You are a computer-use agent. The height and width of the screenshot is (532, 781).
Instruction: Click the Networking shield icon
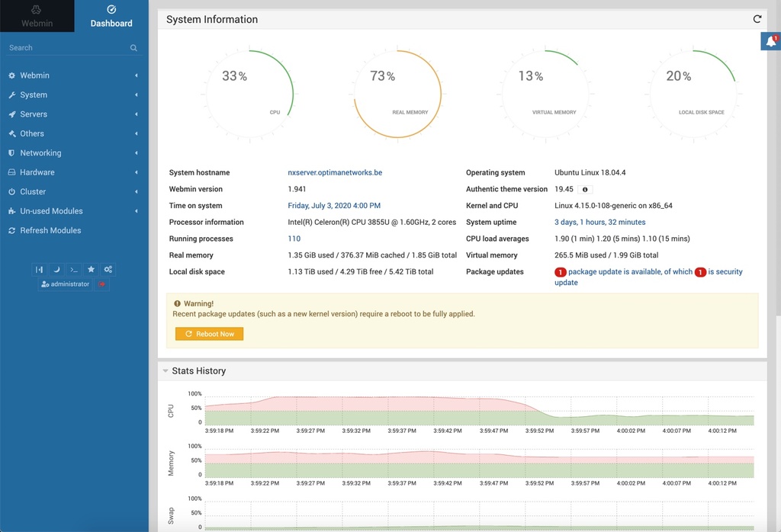click(x=11, y=152)
